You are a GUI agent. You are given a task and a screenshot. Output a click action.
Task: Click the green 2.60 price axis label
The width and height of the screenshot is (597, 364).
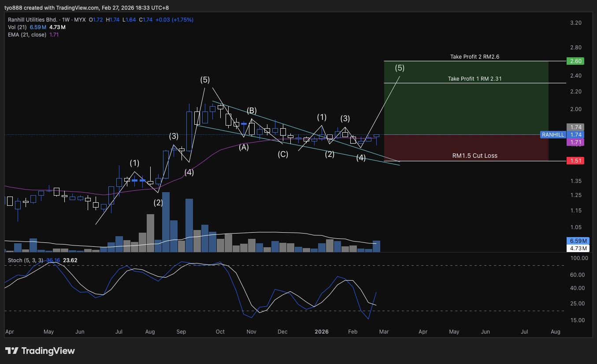(575, 61)
